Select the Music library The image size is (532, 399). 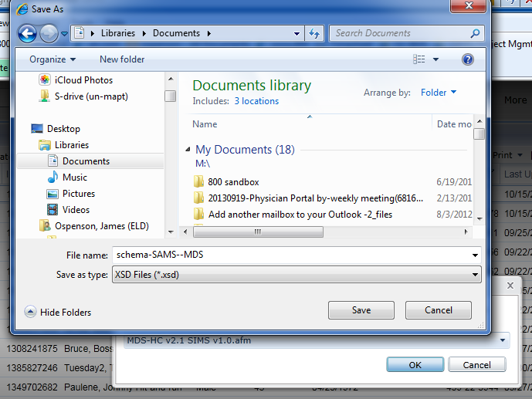pos(75,178)
